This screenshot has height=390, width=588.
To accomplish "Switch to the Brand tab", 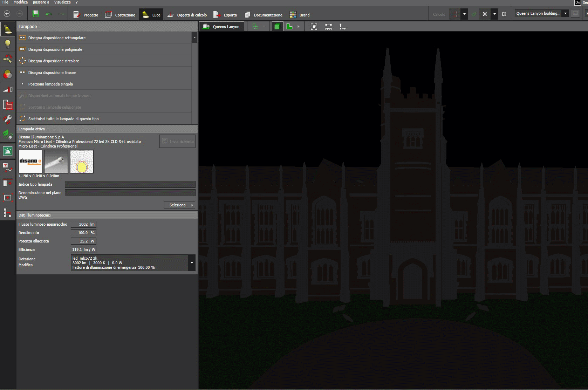I will [x=300, y=15].
